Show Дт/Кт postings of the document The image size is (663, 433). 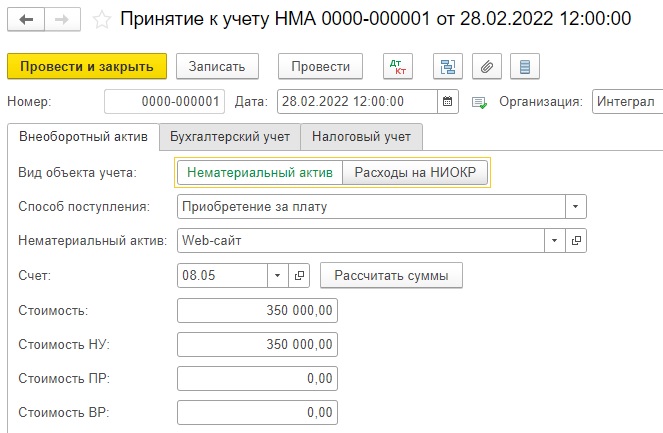click(x=398, y=66)
